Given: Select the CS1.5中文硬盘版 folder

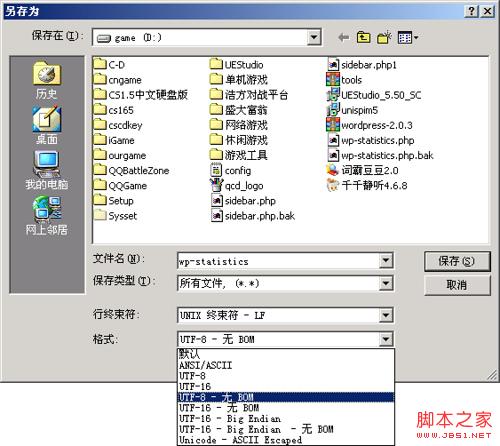Looking at the screenshot, I should (x=140, y=95).
